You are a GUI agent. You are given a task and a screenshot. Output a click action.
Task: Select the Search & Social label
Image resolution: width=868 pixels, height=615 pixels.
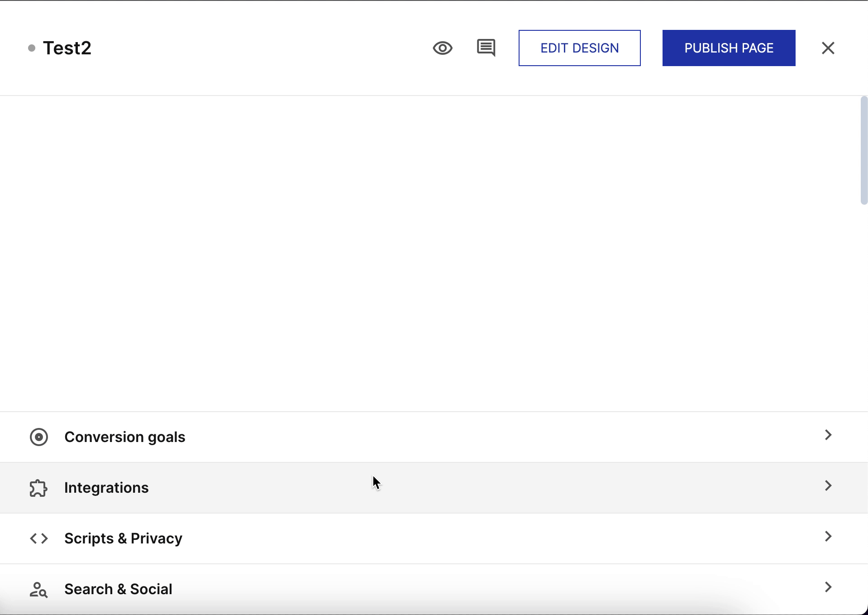coord(118,589)
